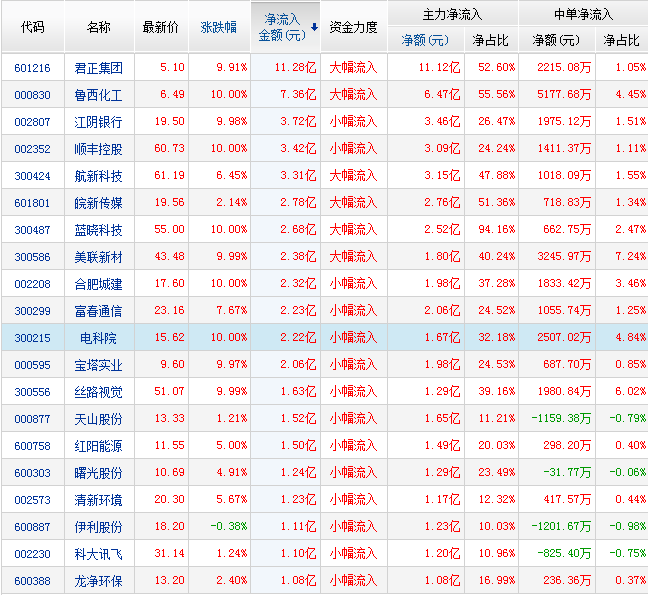Open stock code 600388

pos(32,581)
